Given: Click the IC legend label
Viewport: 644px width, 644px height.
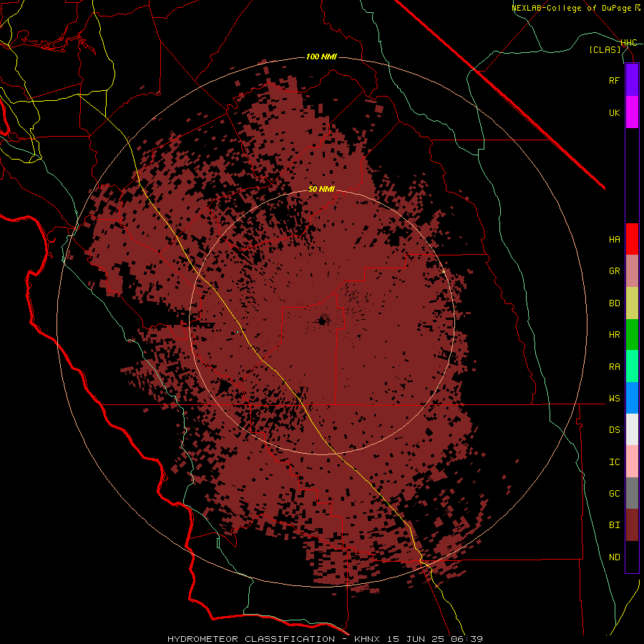Looking at the screenshot, I should pyautogui.click(x=614, y=462).
